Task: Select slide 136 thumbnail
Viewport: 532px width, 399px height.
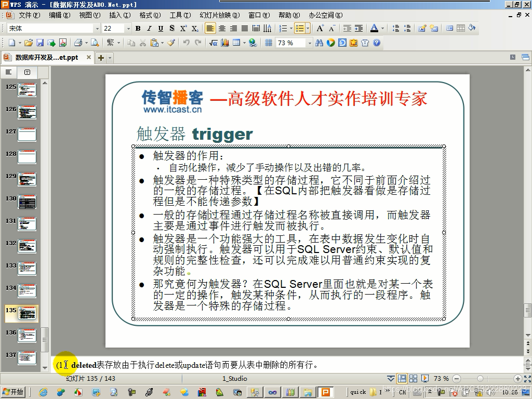Action: coord(27,336)
